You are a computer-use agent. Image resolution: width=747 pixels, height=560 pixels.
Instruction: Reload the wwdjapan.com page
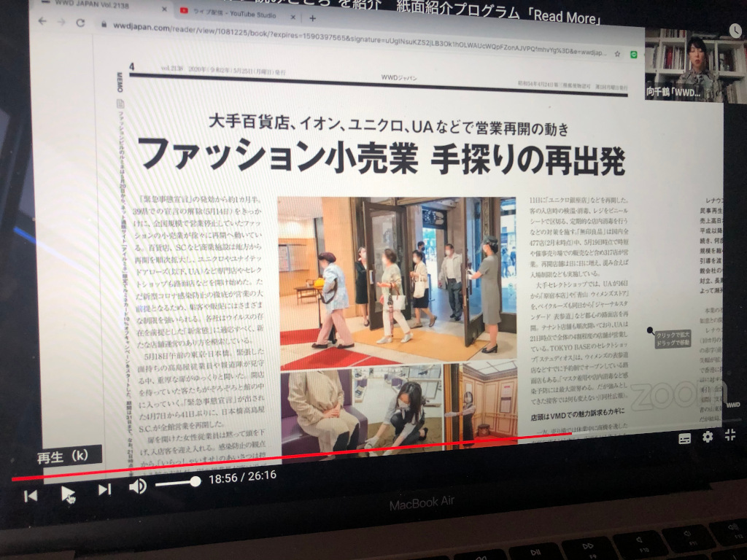pyautogui.click(x=80, y=23)
